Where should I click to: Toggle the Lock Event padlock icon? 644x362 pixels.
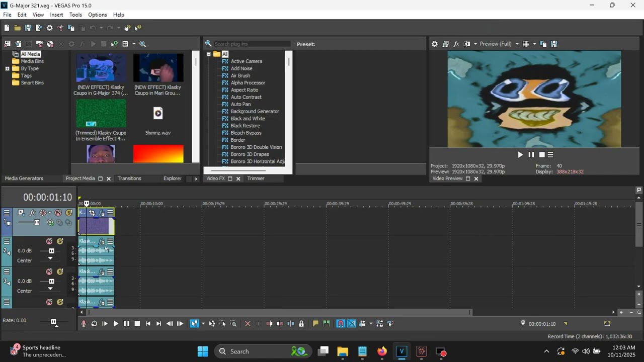click(301, 324)
